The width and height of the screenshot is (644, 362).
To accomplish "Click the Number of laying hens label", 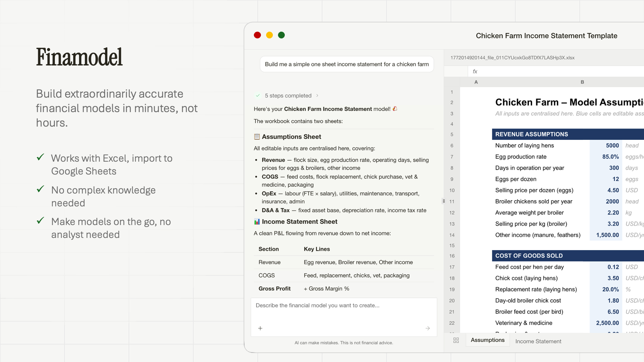I will point(525,146).
